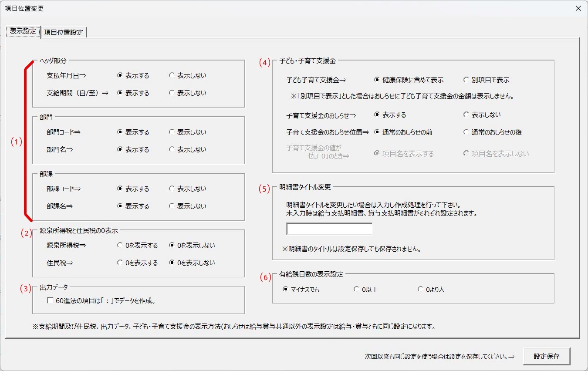The image size is (588, 371).
Task: Close the 項目位置変更 dialog
Action: 578,8
